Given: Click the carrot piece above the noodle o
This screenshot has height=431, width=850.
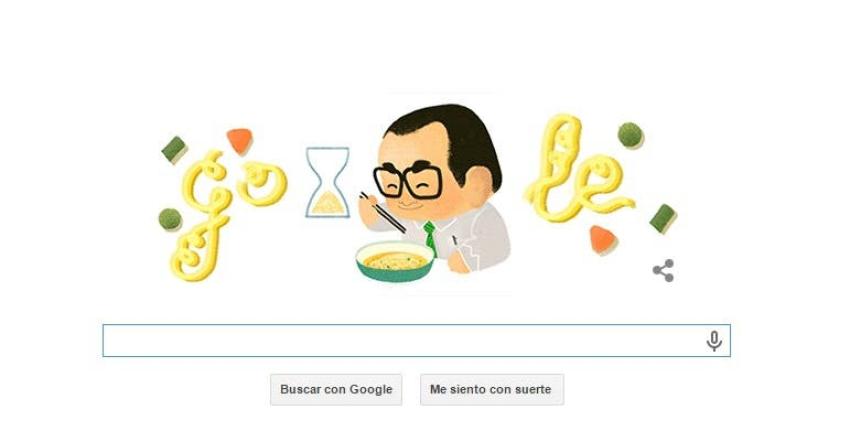Looking at the screenshot, I should coord(240,141).
